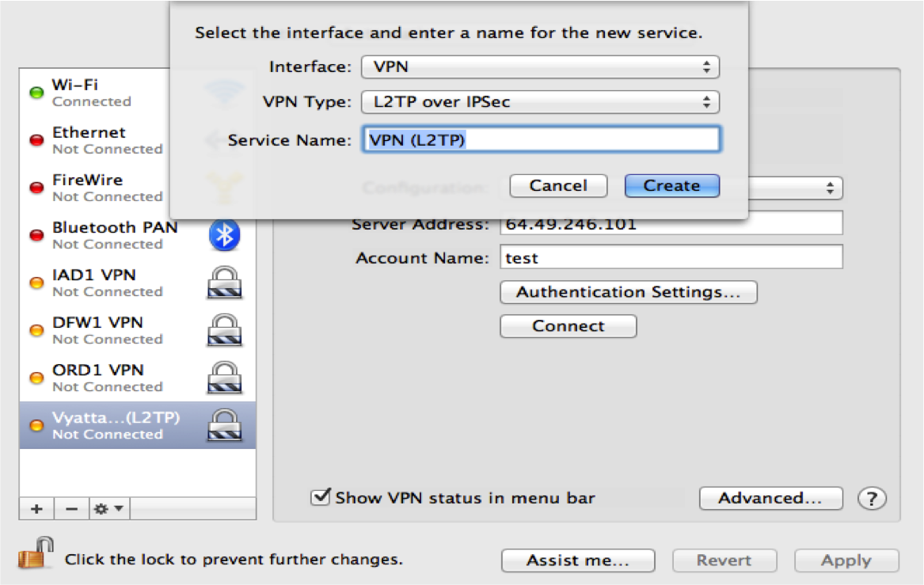Select the Wi-Fi service in the list
The image size is (924, 585).
pos(95,93)
